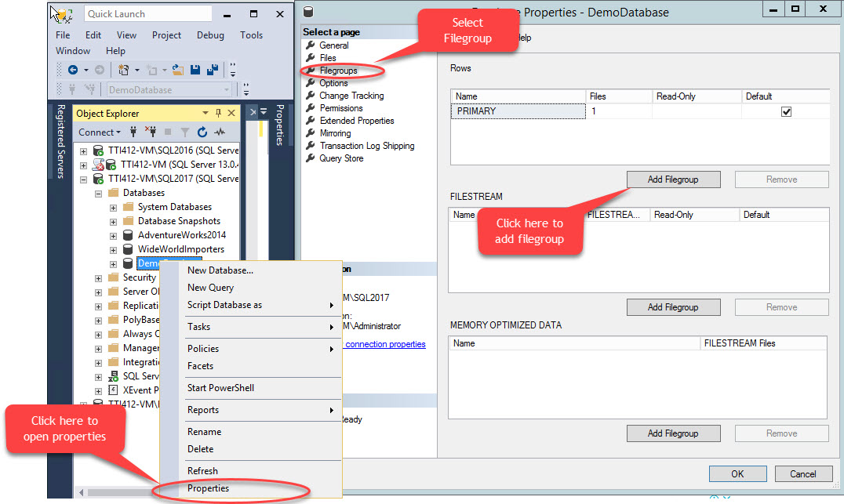Click the WideWorldImporters database cylinder icon
This screenshot has height=504, width=844.
coord(128,249)
